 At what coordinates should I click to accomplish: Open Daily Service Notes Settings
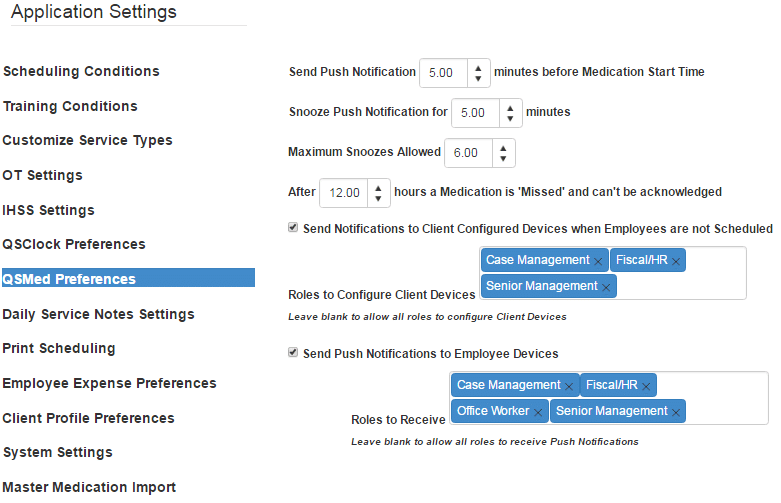(x=98, y=315)
